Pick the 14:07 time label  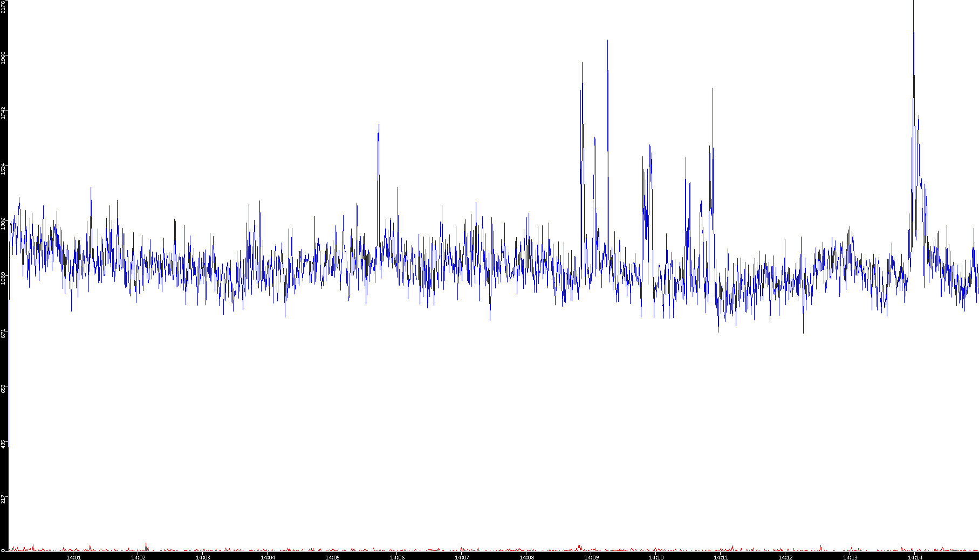pyautogui.click(x=462, y=557)
